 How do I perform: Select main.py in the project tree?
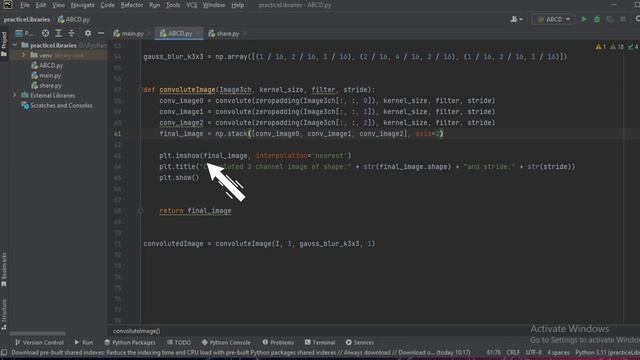tap(46, 76)
